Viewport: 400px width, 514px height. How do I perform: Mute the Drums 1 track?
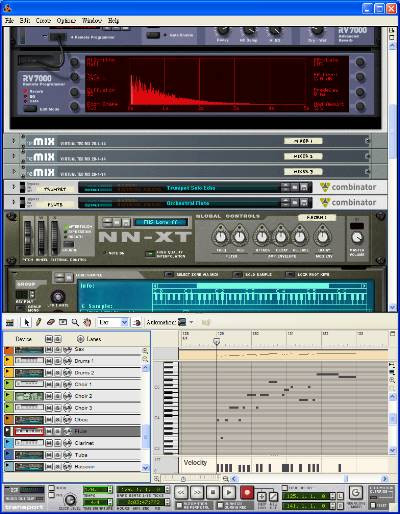point(49,361)
